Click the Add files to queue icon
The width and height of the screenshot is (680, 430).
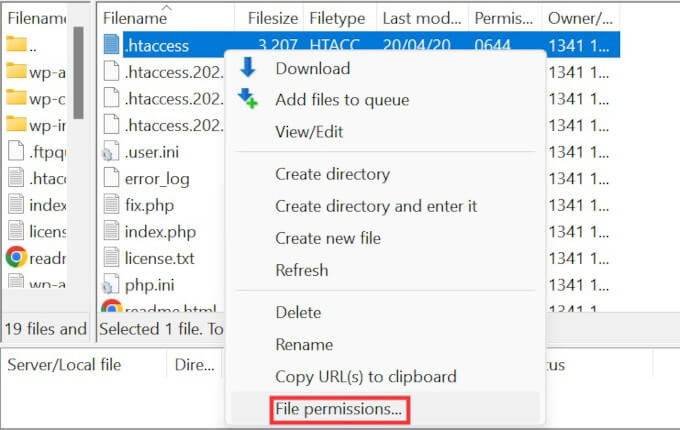248,100
